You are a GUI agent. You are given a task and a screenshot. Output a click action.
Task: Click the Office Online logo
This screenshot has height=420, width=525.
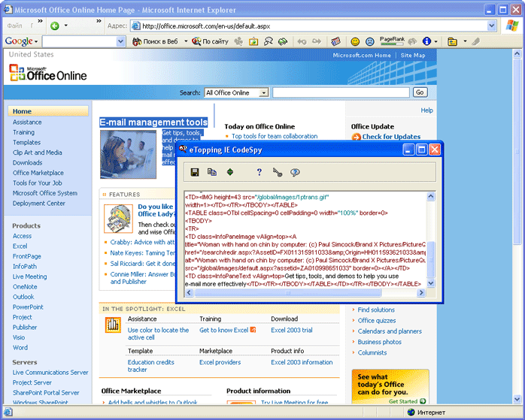point(48,73)
